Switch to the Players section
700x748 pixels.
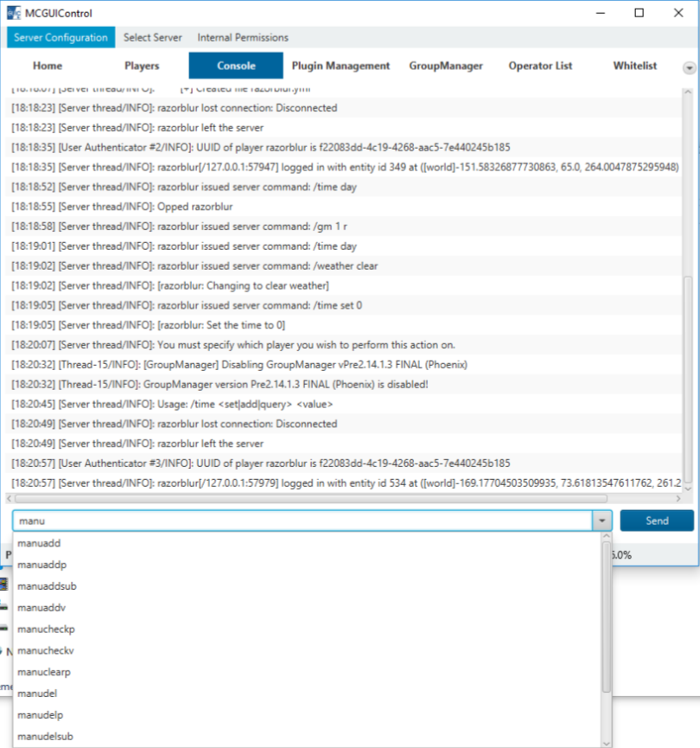click(x=142, y=66)
